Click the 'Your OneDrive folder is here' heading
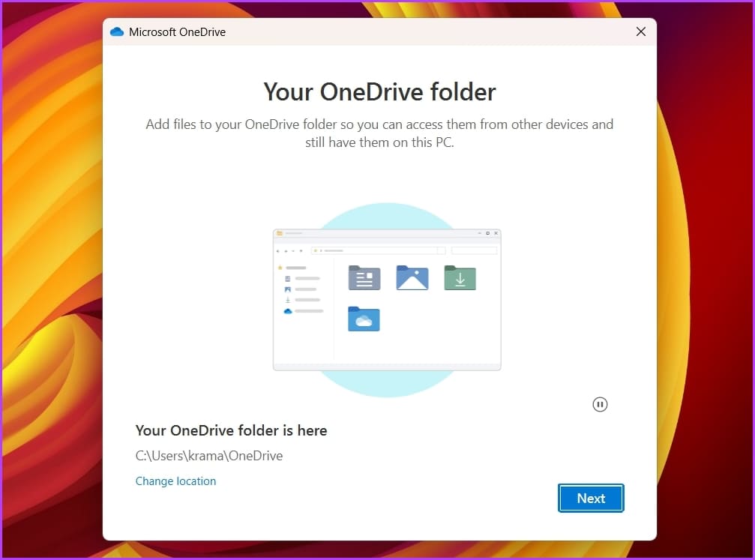This screenshot has height=560, width=755. coord(231,430)
